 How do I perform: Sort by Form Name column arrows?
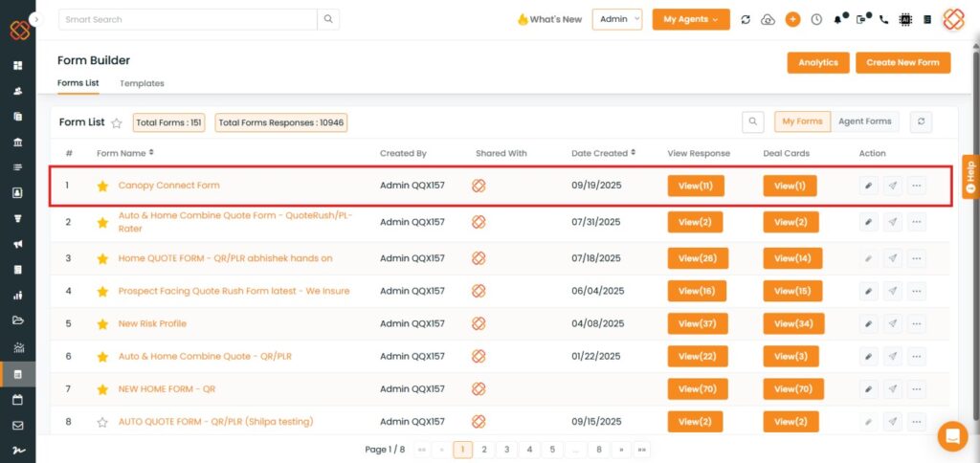tap(151, 153)
